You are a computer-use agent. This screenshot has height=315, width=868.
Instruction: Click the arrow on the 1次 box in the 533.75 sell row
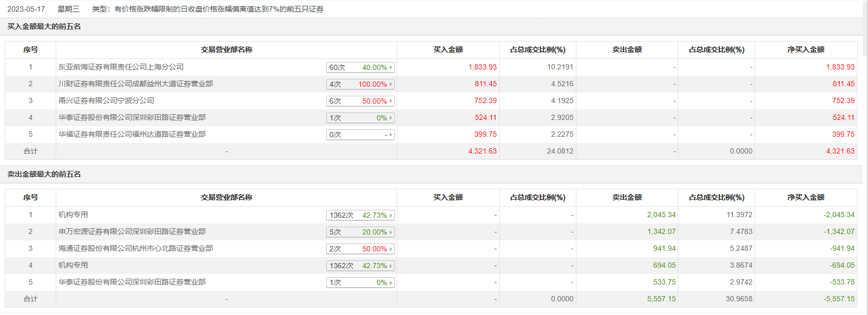pyautogui.click(x=391, y=282)
